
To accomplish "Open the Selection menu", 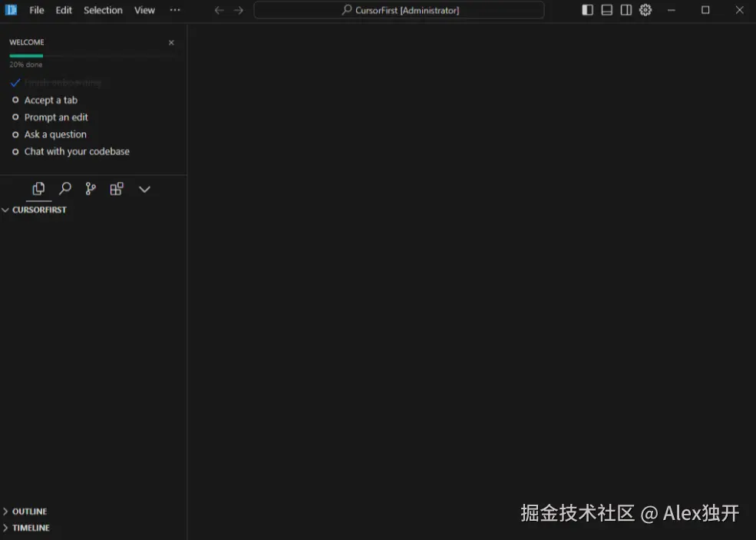I will coord(103,10).
